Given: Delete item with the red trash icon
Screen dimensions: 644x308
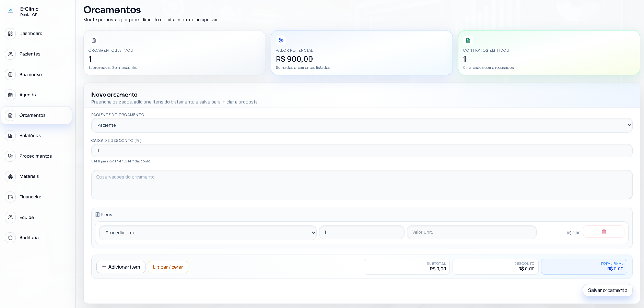Looking at the screenshot, I should click(604, 232).
